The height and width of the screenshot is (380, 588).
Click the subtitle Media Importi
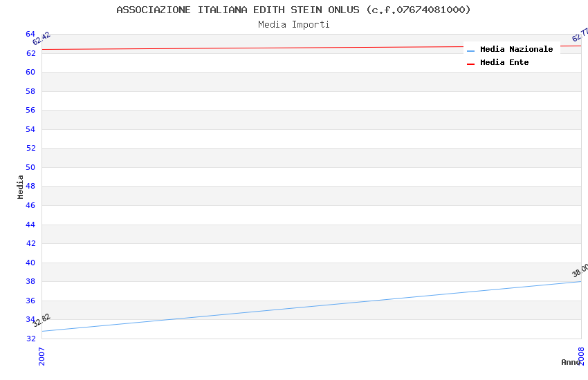click(293, 25)
